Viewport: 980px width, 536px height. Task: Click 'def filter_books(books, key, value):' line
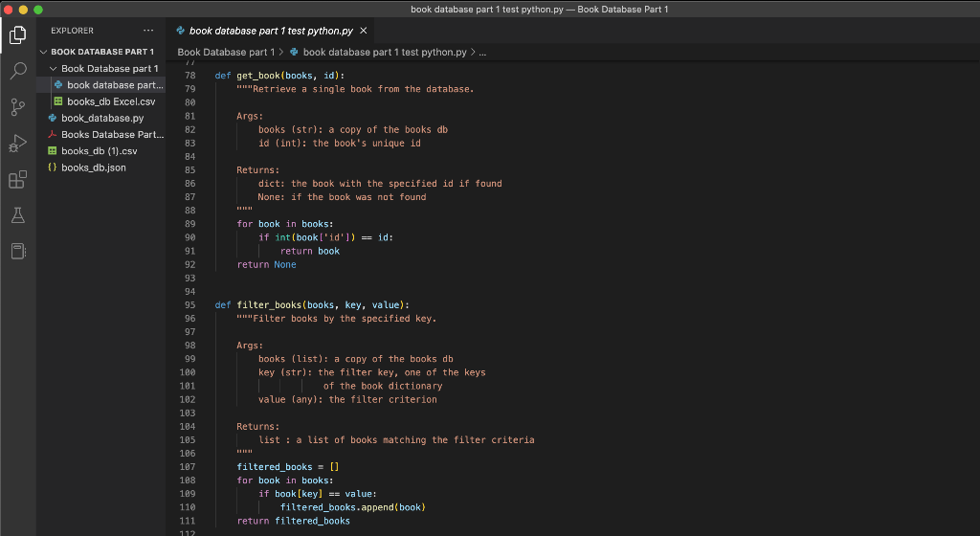click(x=312, y=305)
